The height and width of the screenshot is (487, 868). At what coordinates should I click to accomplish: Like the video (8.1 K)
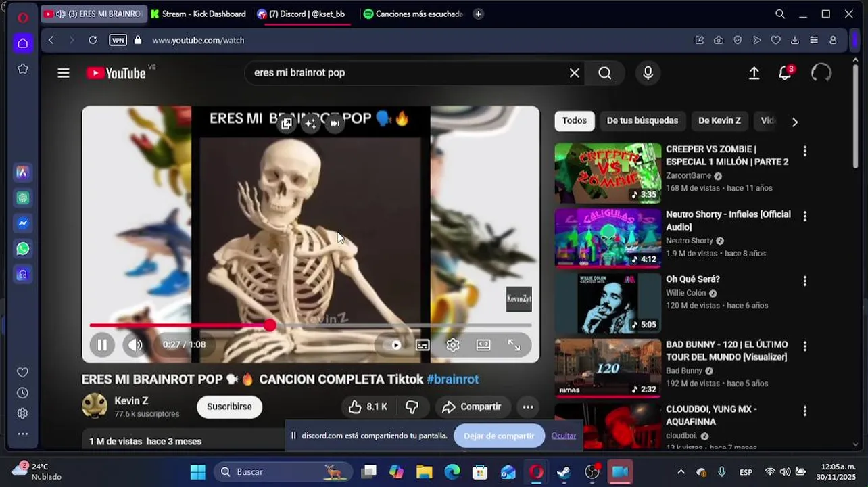point(368,407)
